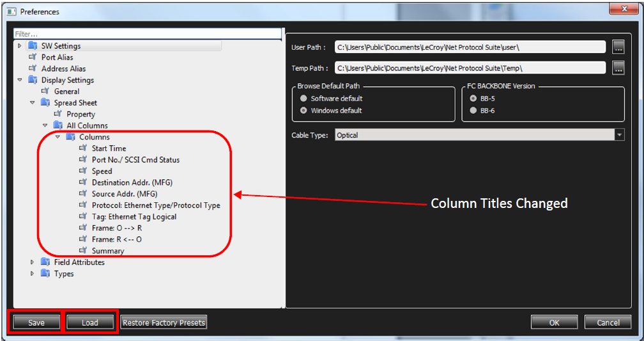Collapse the Columns tree node

[x=58, y=136]
